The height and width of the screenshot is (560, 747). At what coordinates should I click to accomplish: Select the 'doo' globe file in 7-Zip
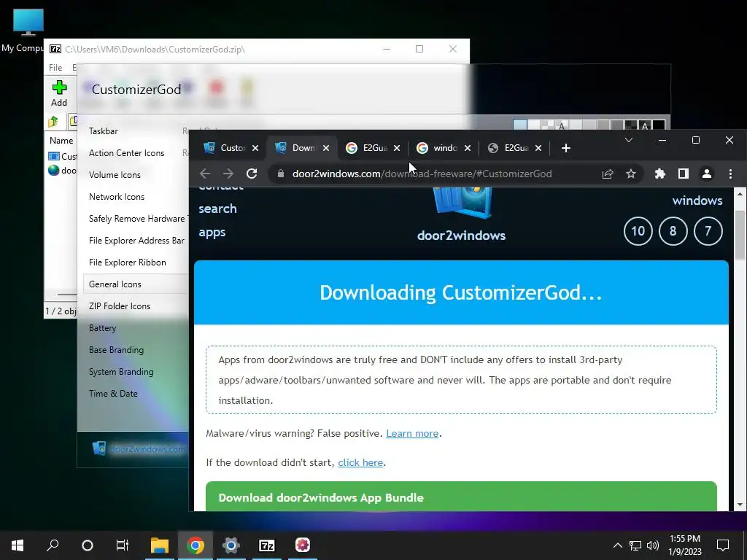click(x=63, y=171)
